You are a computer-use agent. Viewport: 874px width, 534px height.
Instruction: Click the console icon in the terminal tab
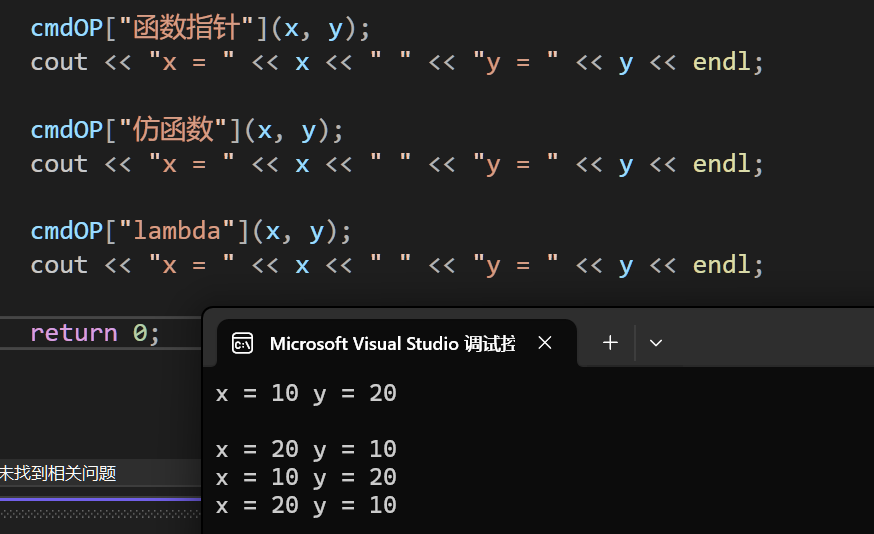click(x=242, y=343)
